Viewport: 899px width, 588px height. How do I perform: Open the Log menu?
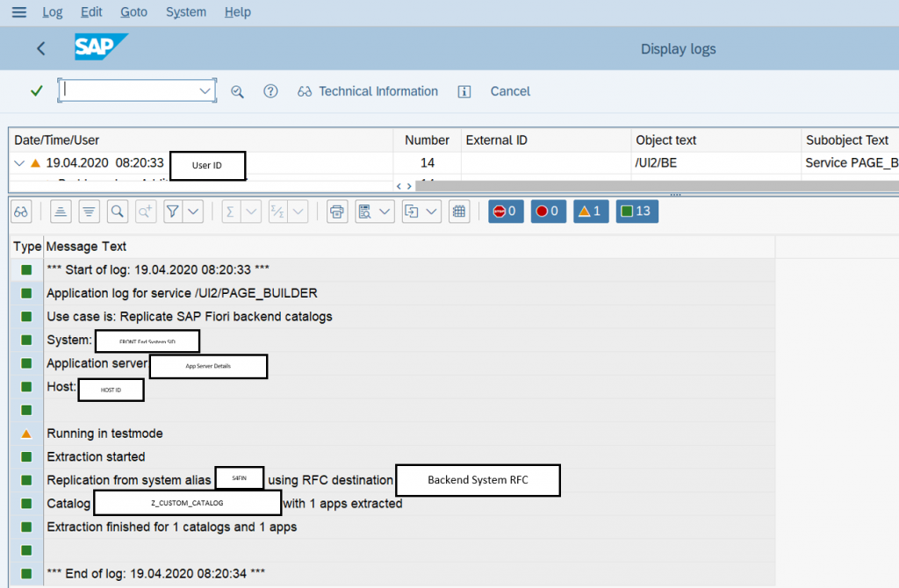[x=52, y=12]
